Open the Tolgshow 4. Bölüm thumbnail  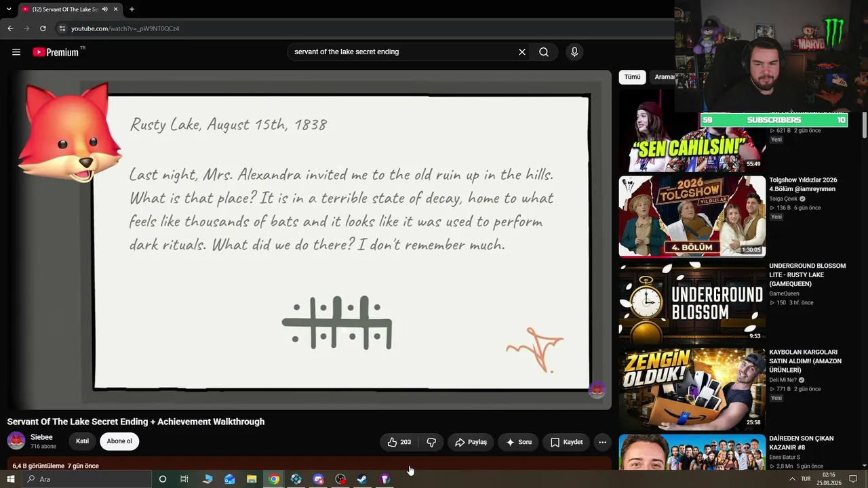692,217
